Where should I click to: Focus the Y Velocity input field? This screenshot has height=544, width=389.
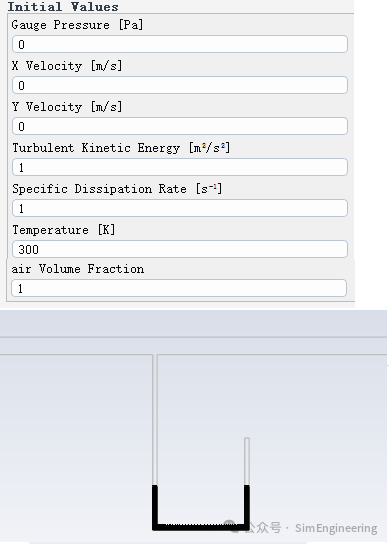[x=180, y=126]
